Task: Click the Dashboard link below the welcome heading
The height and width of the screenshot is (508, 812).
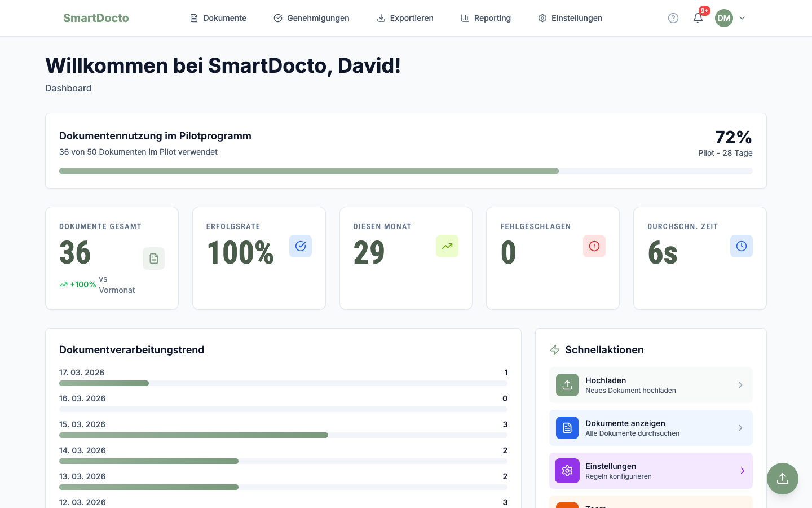Action: [68, 88]
